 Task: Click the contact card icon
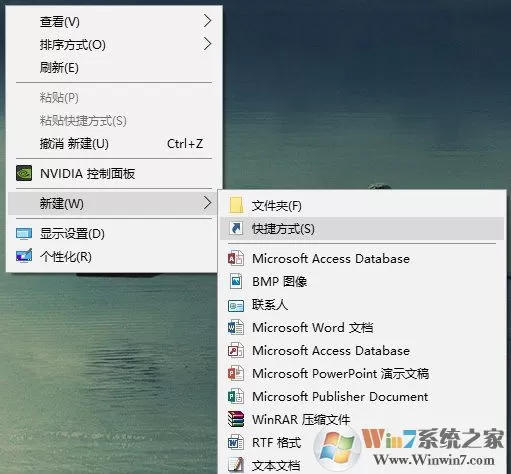(236, 305)
